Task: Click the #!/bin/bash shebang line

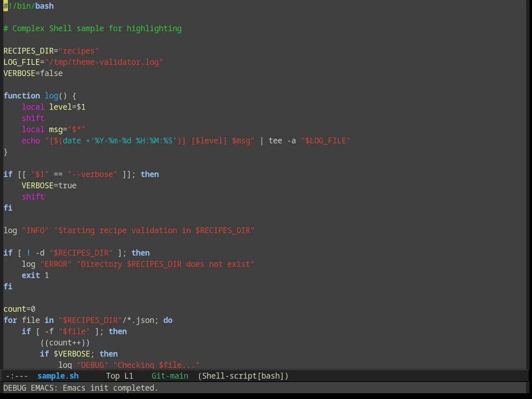Action: point(29,6)
